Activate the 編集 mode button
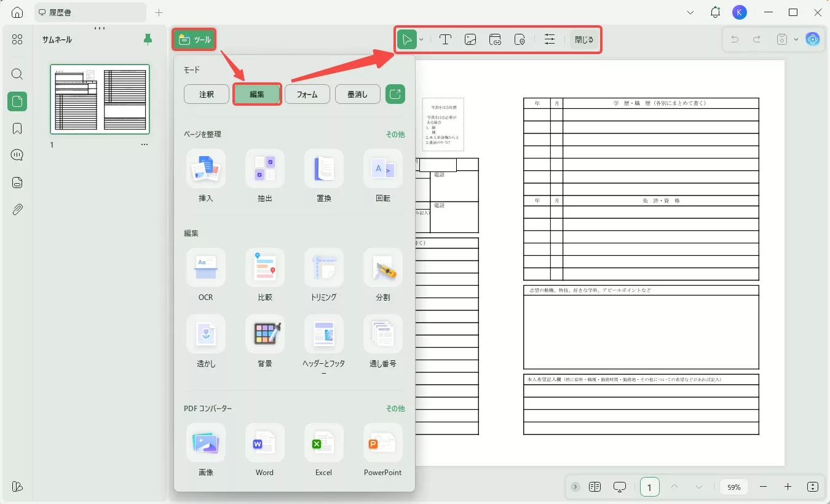Image resolution: width=830 pixels, height=504 pixels. pos(258,93)
